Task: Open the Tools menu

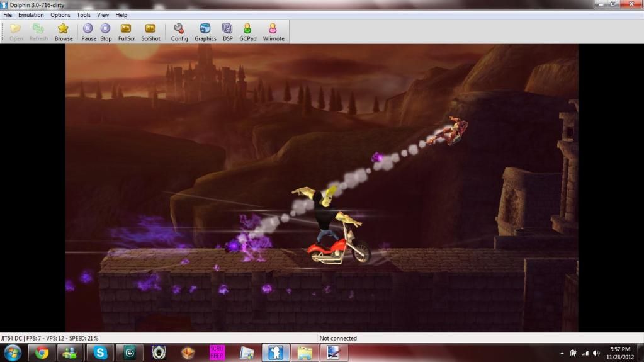Action: (83, 14)
